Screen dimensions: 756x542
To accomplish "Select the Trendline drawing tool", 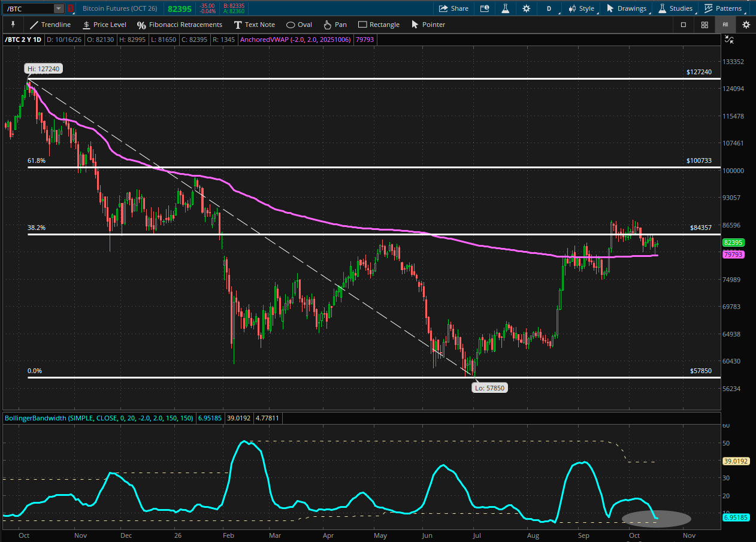I will [50, 25].
